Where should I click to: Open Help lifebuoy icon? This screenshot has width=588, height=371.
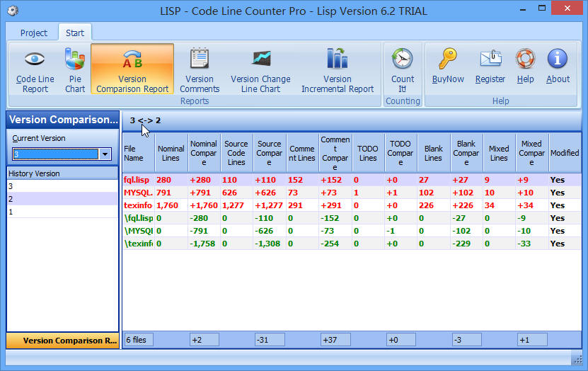(x=525, y=59)
